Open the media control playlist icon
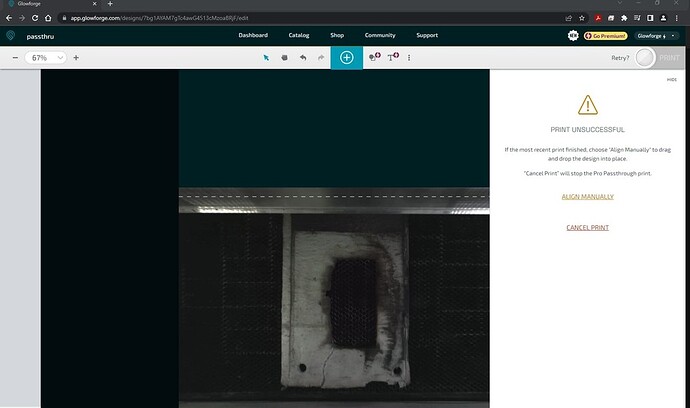 coord(637,18)
